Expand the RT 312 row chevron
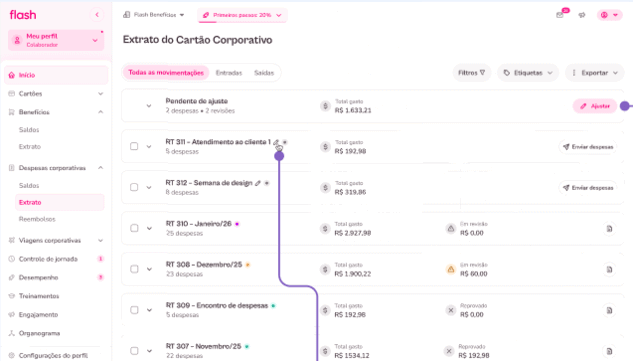This screenshot has width=633, height=361. (149, 187)
